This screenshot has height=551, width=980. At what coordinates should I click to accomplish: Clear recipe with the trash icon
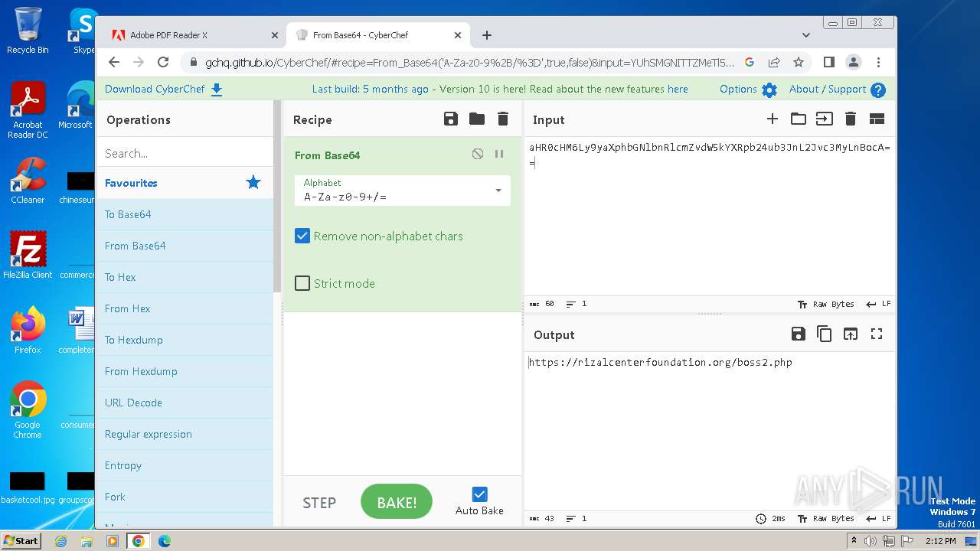(x=503, y=119)
